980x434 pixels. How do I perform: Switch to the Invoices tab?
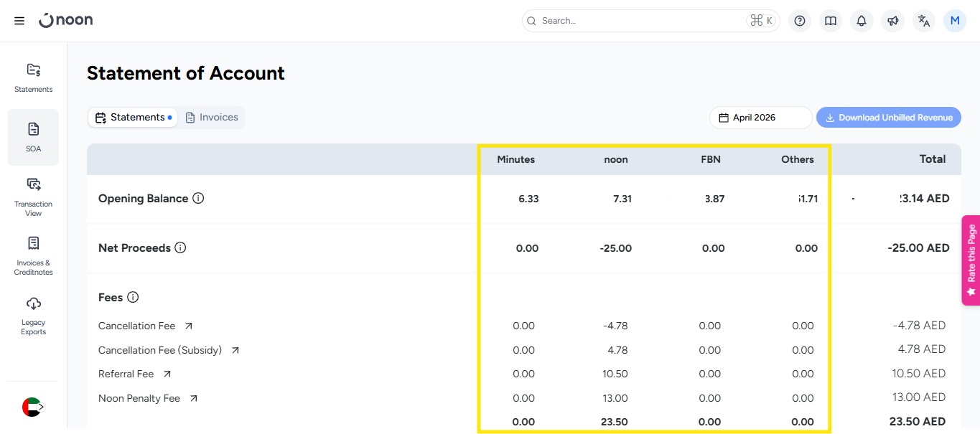coord(212,118)
